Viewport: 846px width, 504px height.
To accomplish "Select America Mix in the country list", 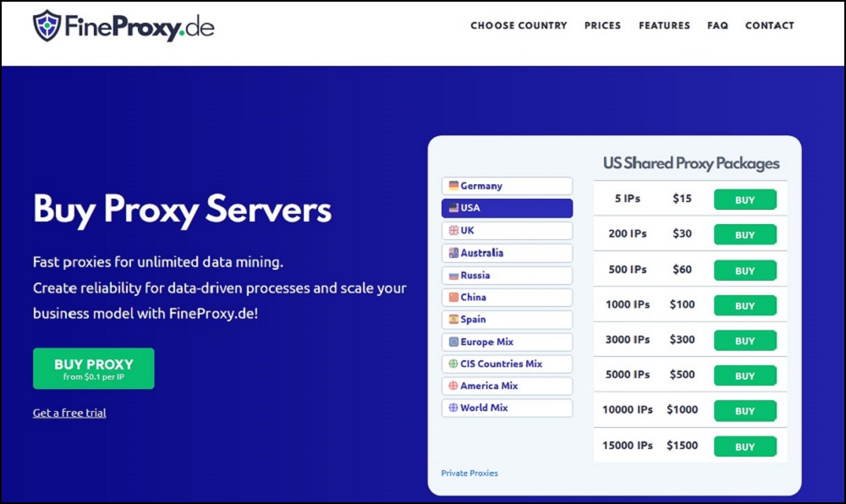I will coord(507,386).
